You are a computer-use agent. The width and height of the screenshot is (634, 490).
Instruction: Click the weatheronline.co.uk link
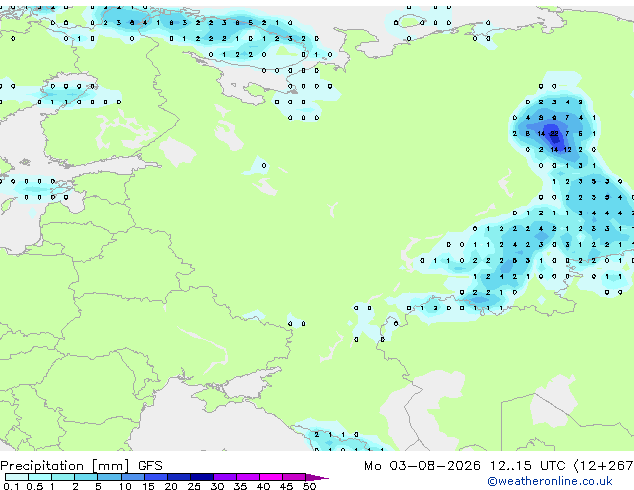550,481
